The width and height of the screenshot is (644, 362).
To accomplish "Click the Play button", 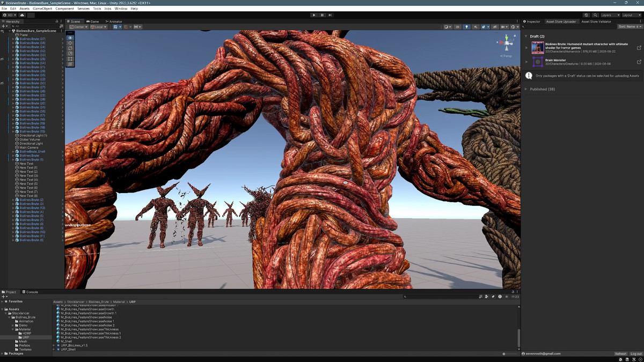I will (314, 15).
